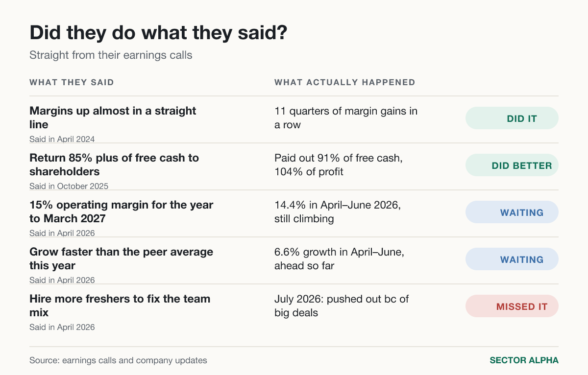Click the SECTOR ALPHA brand label
Image resolution: width=588 pixels, height=375 pixels.
pyautogui.click(x=524, y=360)
